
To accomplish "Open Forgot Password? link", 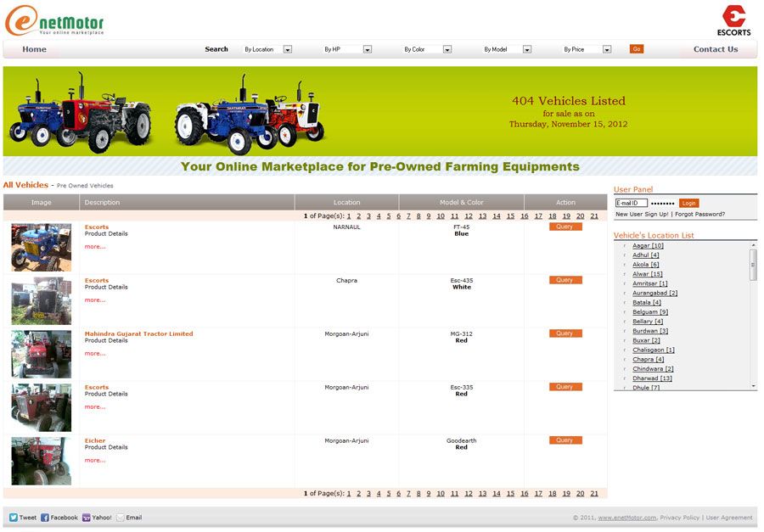I will (x=699, y=214).
